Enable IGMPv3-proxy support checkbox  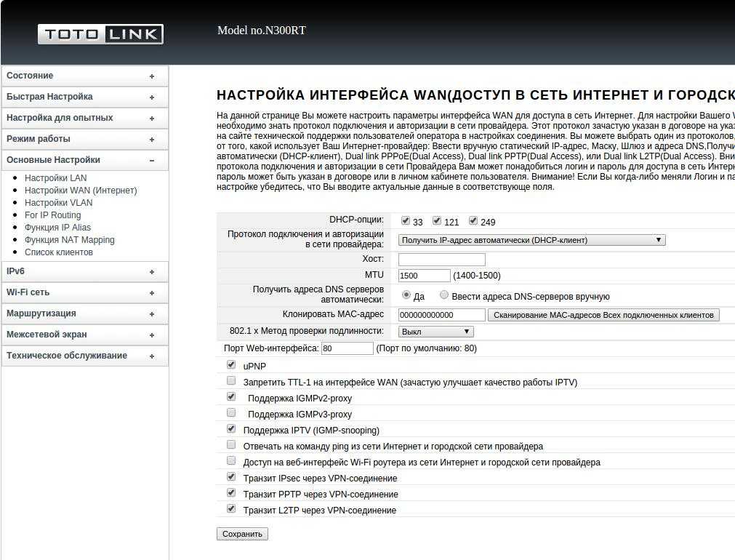coord(231,413)
